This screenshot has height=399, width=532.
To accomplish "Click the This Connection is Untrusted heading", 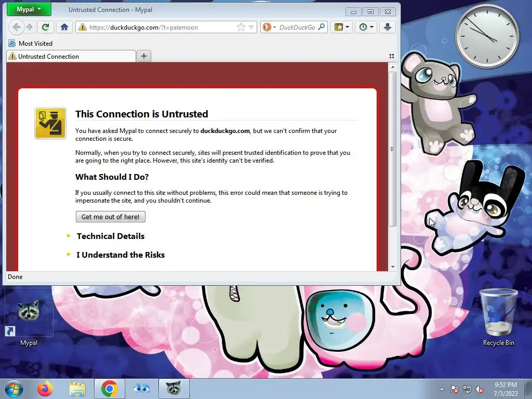I will pos(141,114).
